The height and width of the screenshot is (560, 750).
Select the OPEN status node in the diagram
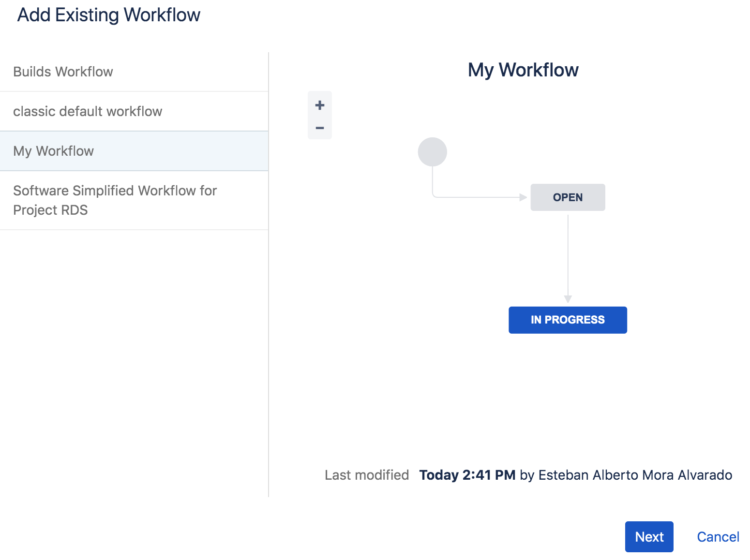568,197
